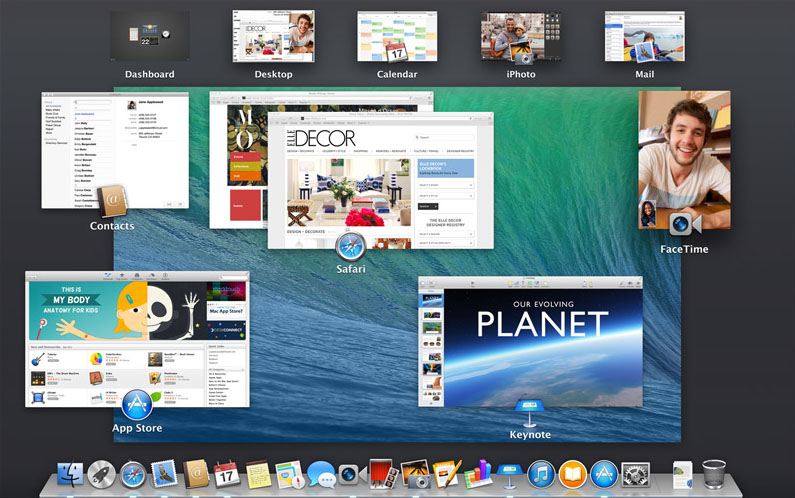This screenshot has height=498, width=795.
Task: Open Mail stamp icon in the Dock
Action: (164, 474)
